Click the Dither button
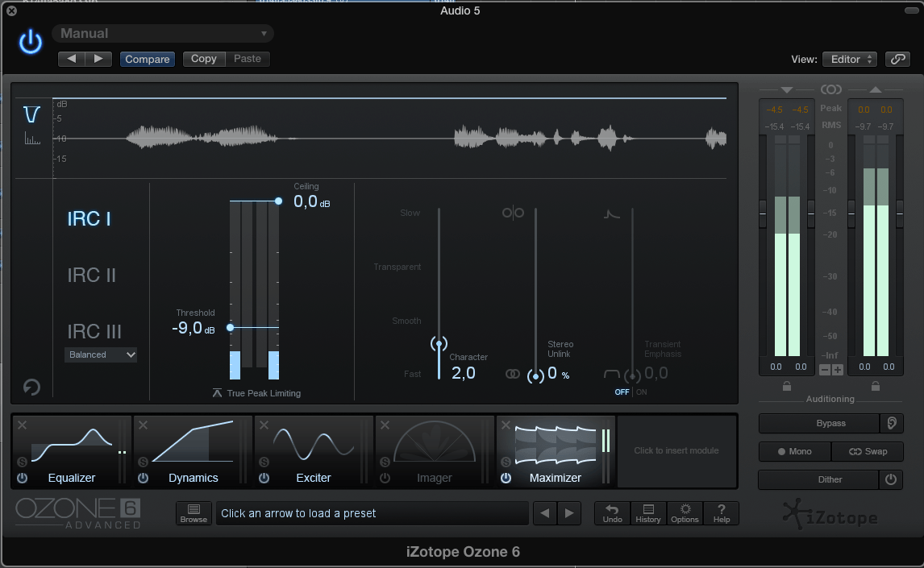This screenshot has height=568, width=924. (818, 479)
